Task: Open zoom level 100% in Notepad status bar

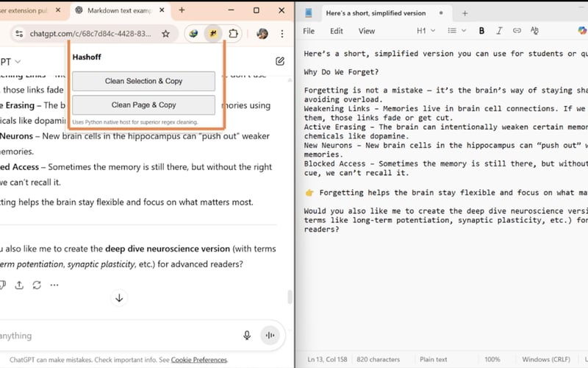Action: click(x=492, y=359)
